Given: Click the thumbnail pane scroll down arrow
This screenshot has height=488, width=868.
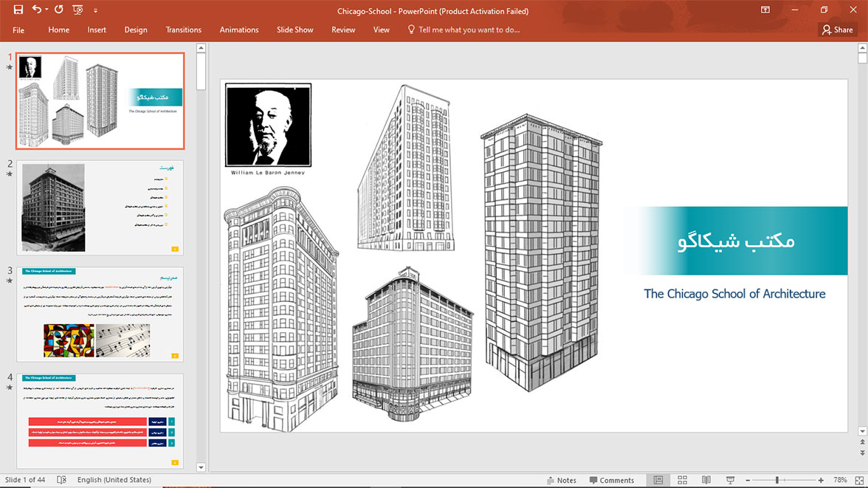Looking at the screenshot, I should [x=201, y=467].
